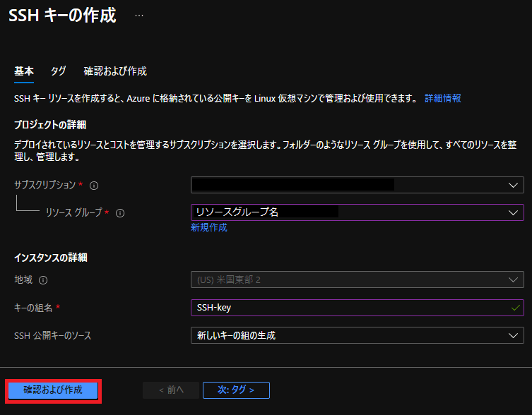Switch to the タグ tab

59,71
